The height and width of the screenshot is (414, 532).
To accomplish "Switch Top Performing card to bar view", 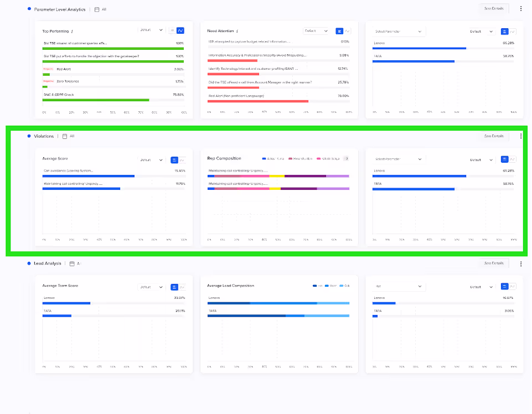I will coord(172,30).
